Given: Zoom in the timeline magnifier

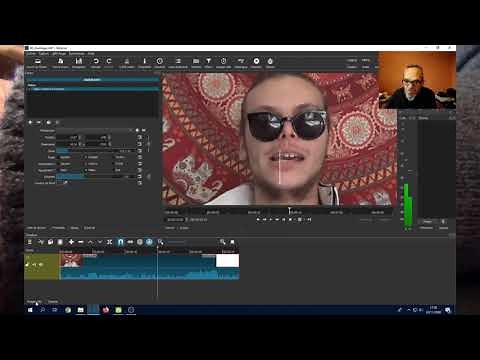Looking at the screenshot, I should click(222, 242).
